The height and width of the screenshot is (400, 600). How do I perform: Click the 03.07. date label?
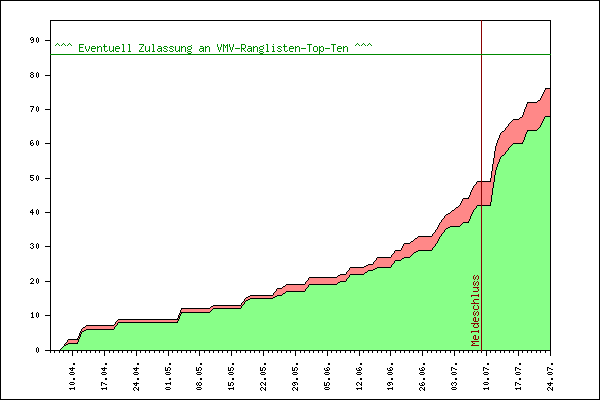(455, 377)
